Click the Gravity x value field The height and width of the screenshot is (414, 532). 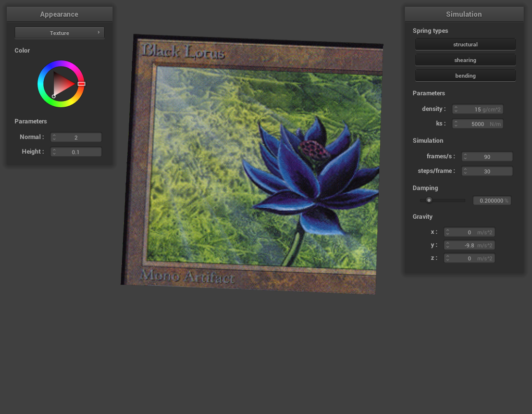pyautogui.click(x=469, y=232)
